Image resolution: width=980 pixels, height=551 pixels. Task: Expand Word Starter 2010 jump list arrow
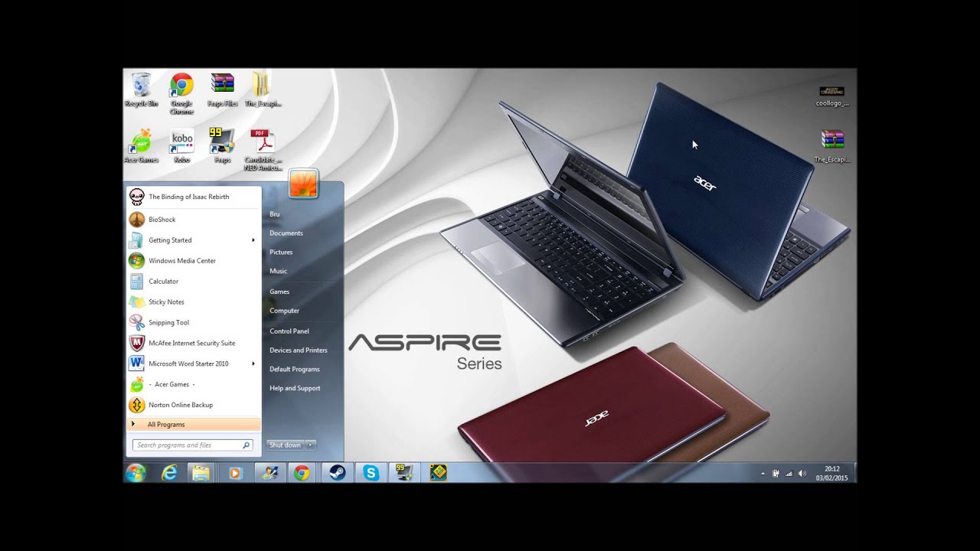point(253,364)
